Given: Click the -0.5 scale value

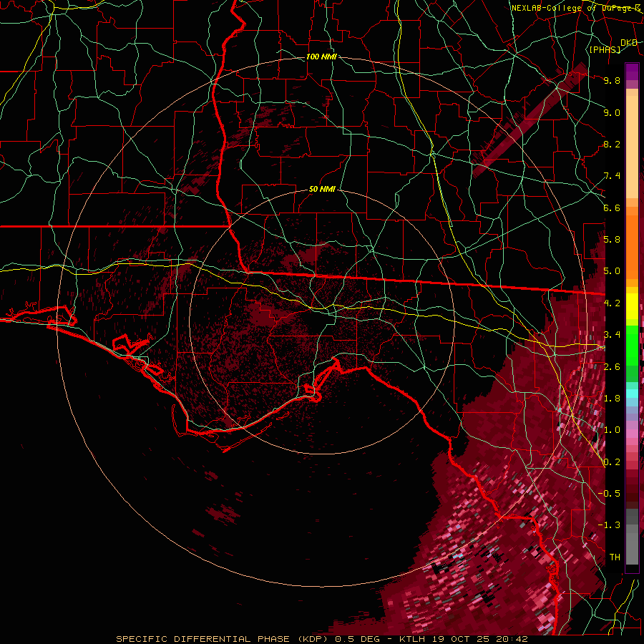Looking at the screenshot, I should [x=609, y=494].
